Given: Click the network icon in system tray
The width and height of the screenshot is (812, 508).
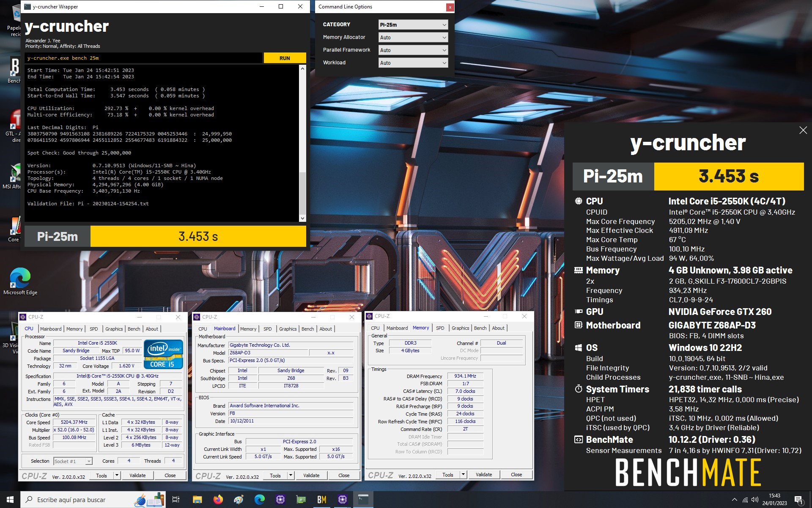Looking at the screenshot, I should tap(745, 500).
